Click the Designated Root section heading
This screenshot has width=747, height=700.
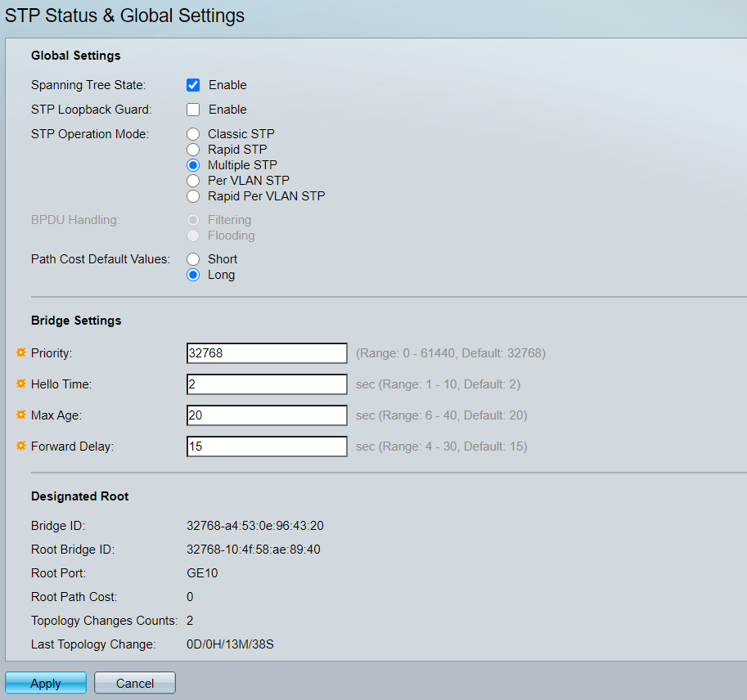tap(79, 496)
